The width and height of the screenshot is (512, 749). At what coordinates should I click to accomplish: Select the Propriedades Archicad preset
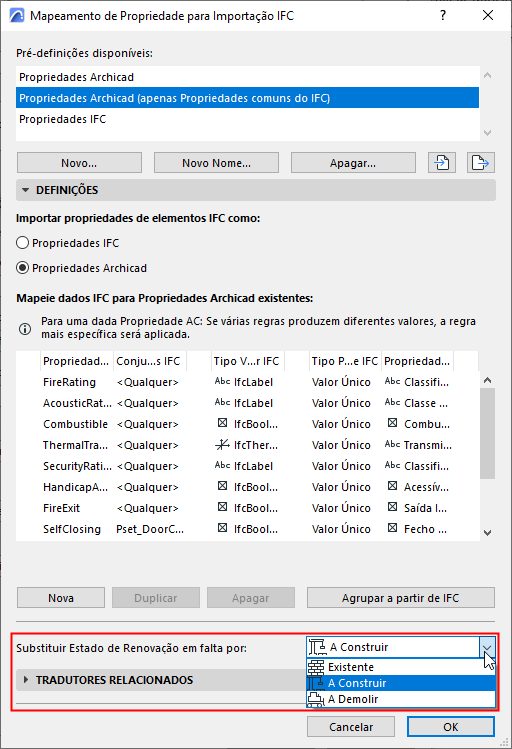(247, 77)
